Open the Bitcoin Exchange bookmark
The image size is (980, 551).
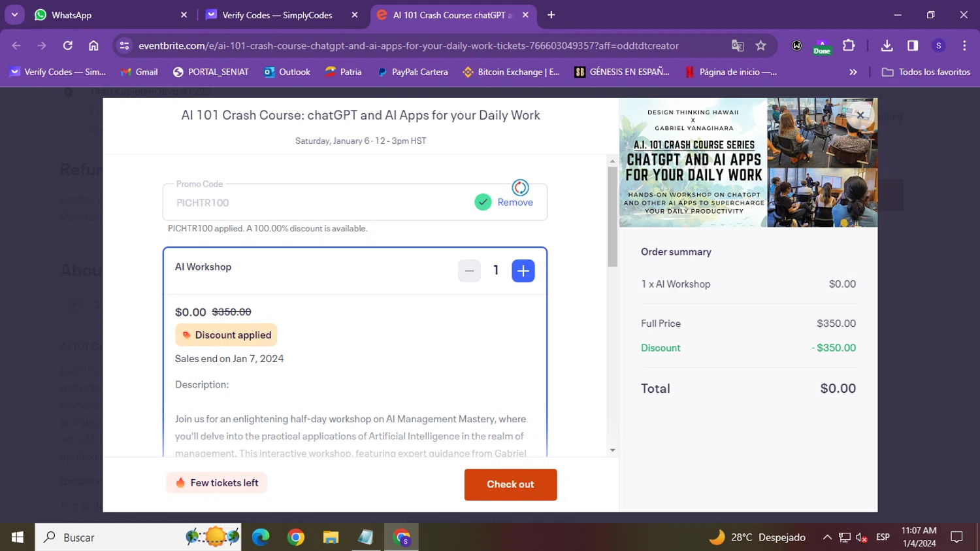[x=512, y=72]
